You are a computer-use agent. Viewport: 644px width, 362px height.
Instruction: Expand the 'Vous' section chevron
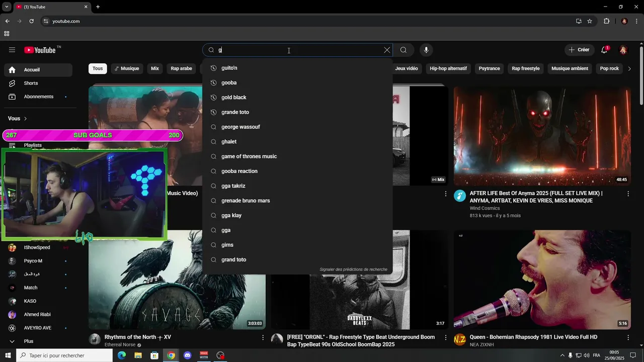[x=25, y=119]
